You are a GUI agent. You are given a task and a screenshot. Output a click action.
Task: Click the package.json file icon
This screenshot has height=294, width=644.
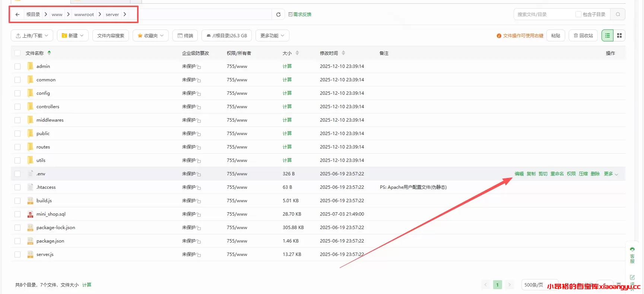(x=30, y=241)
